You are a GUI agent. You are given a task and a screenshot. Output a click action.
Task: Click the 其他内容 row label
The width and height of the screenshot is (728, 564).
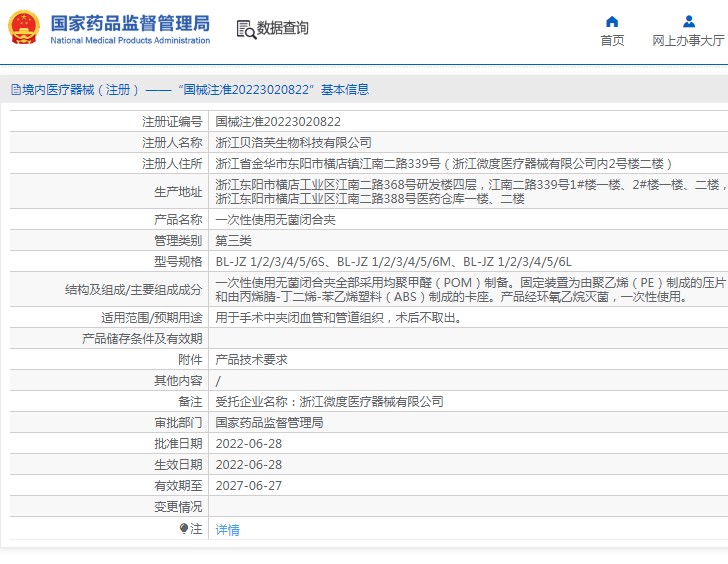click(x=178, y=381)
